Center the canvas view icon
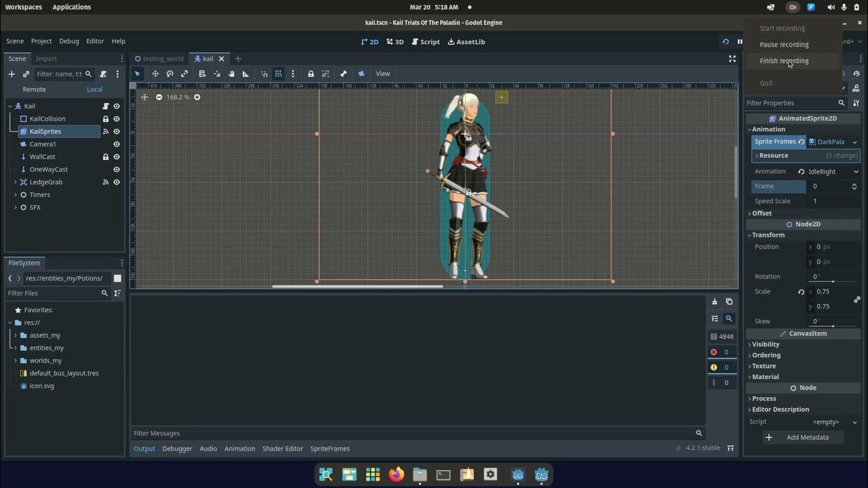The width and height of the screenshot is (868, 488). click(x=144, y=97)
